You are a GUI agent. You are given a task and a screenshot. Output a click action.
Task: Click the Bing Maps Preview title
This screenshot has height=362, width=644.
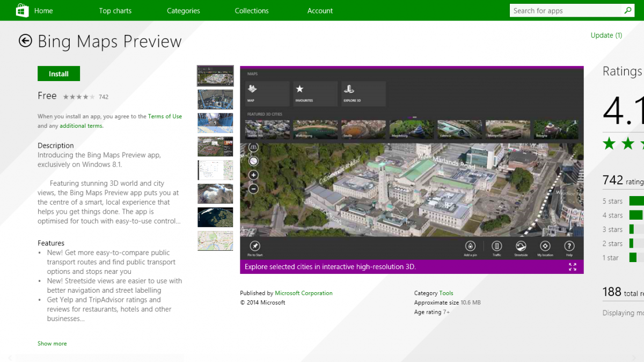click(109, 41)
